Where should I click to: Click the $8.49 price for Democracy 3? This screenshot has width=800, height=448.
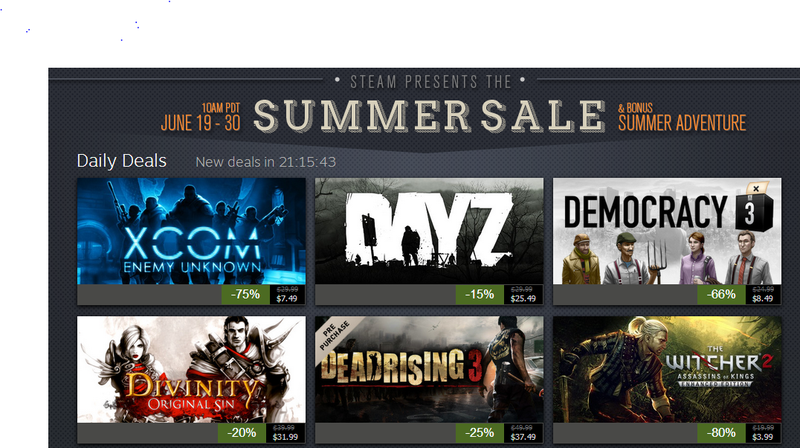pyautogui.click(x=763, y=298)
